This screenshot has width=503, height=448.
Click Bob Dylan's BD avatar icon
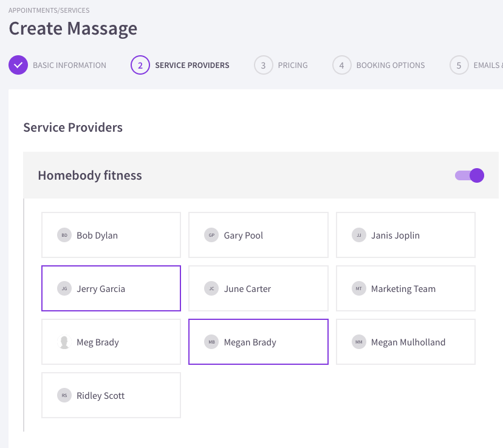(64, 235)
